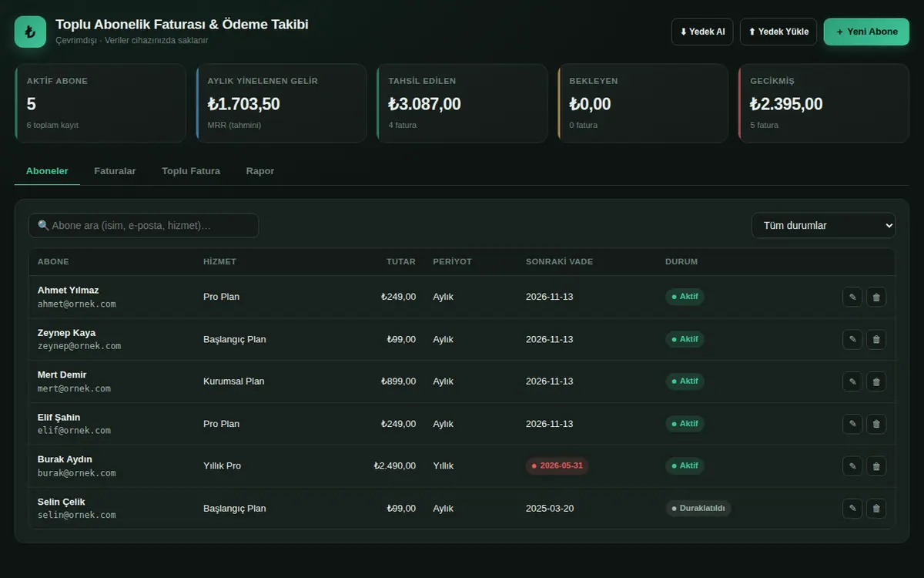Edit Elif Şahin subscriber row
Screen dimensions: 924x578
click(852, 424)
